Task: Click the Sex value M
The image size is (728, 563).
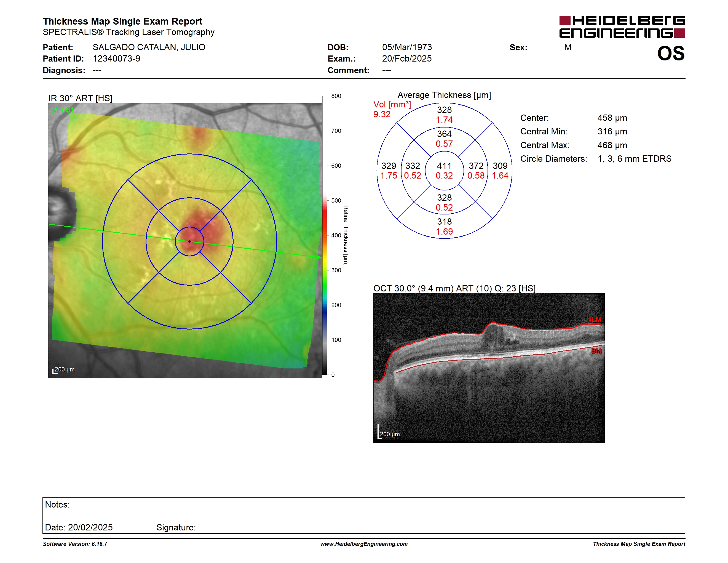Action: pyautogui.click(x=568, y=47)
